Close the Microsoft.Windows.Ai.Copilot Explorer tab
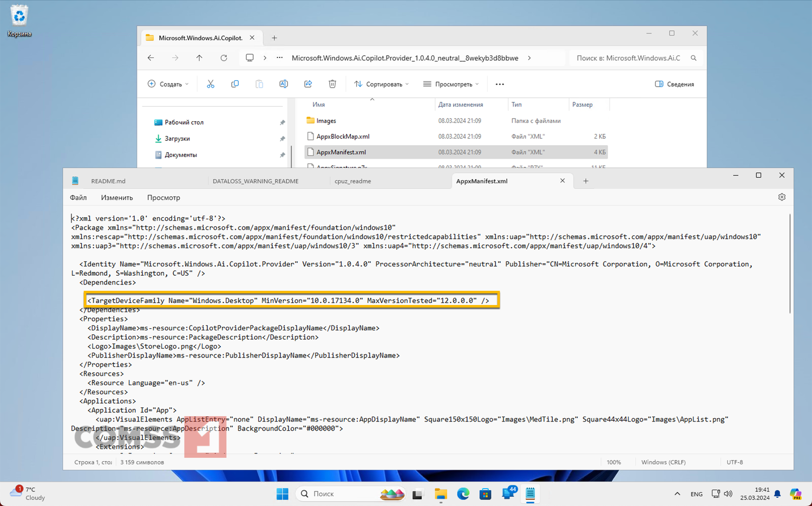Image resolution: width=812 pixels, height=506 pixels. coord(252,38)
